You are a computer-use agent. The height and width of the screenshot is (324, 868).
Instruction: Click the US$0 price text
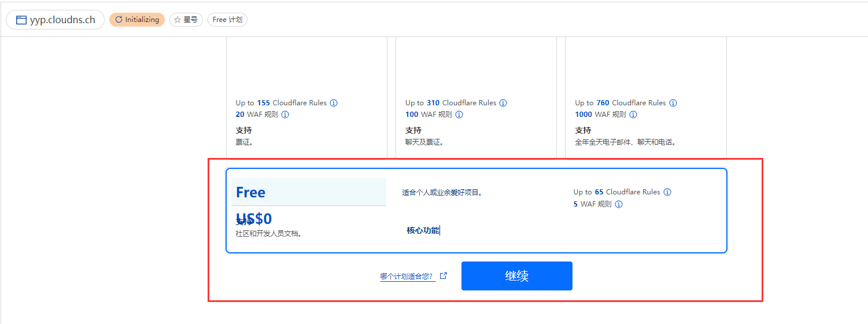click(x=254, y=219)
